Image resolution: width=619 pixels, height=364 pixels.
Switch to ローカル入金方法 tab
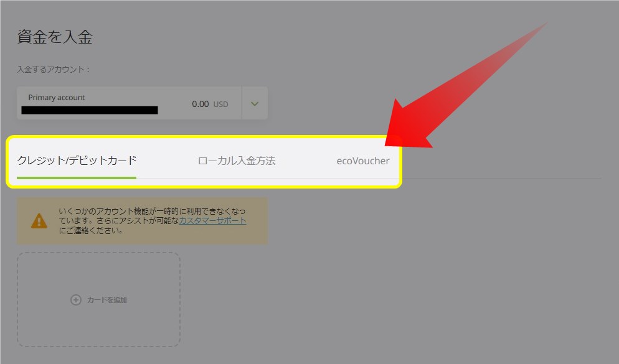(x=237, y=161)
